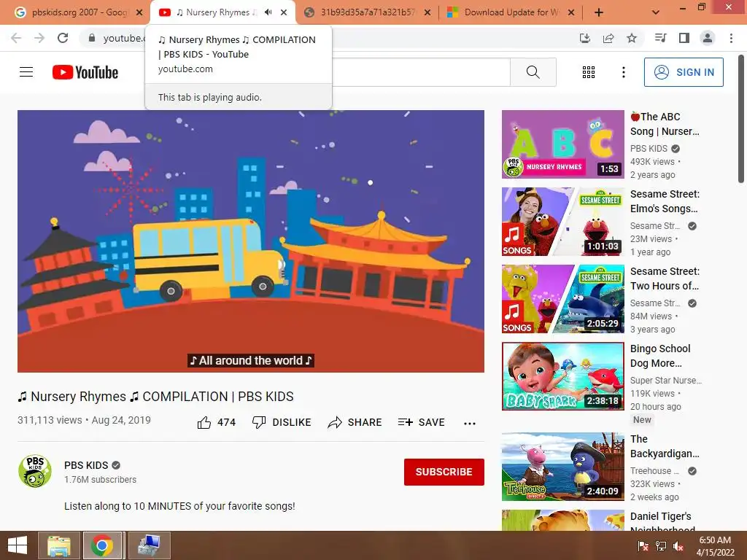Click the YouTube search magnifier button

(x=533, y=72)
